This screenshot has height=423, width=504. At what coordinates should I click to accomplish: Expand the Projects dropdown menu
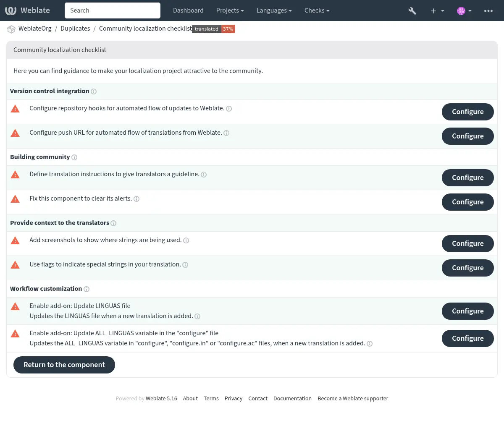point(230,10)
